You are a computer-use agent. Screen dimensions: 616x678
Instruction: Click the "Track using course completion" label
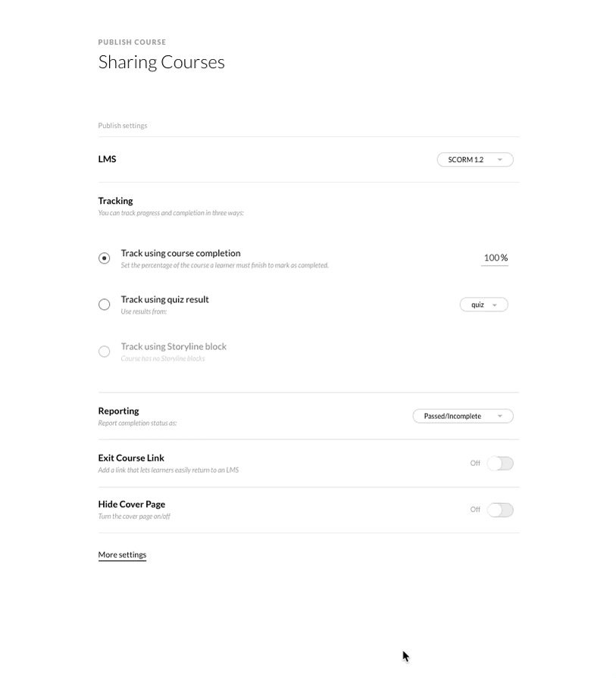[x=180, y=253]
